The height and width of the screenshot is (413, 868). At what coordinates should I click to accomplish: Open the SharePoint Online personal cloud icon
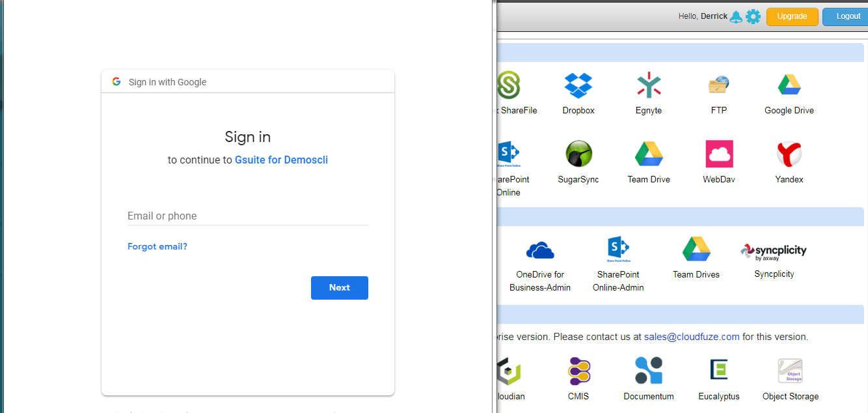coord(508,154)
